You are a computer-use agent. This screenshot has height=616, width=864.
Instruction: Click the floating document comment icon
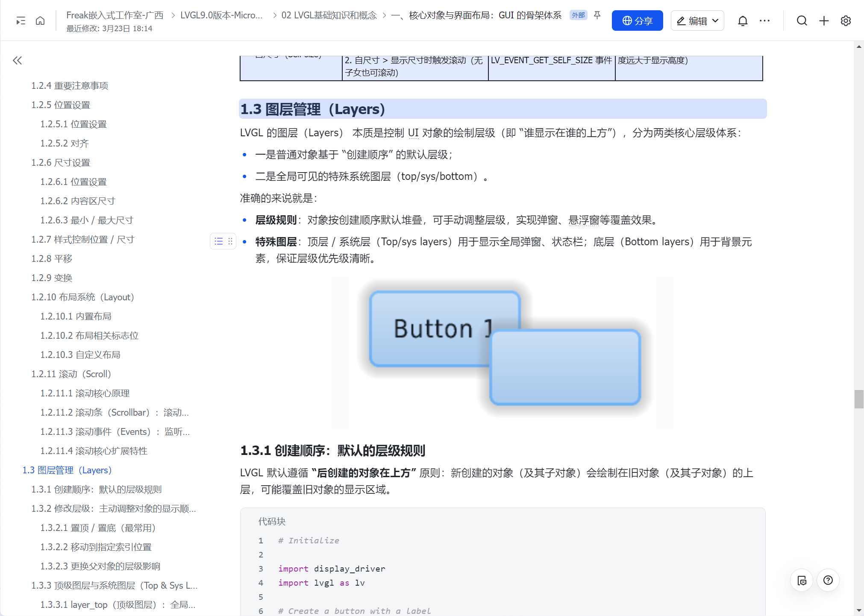[x=802, y=580]
